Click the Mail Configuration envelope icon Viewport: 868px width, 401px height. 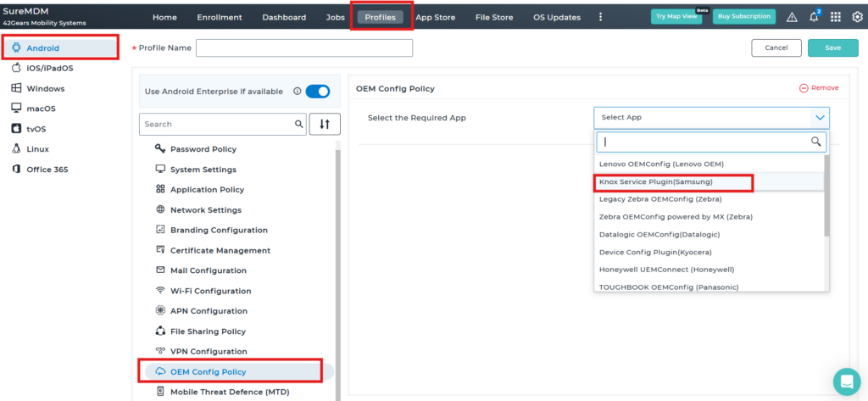point(160,270)
